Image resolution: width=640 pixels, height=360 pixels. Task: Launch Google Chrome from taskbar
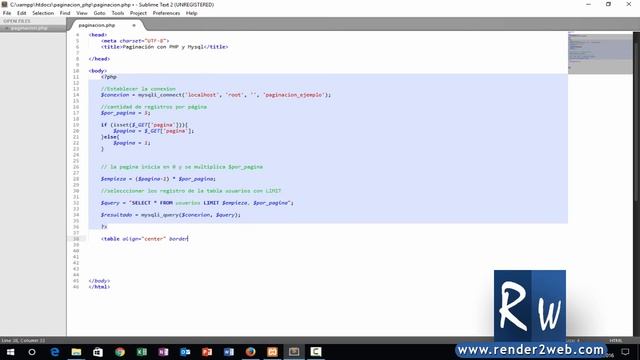120,352
